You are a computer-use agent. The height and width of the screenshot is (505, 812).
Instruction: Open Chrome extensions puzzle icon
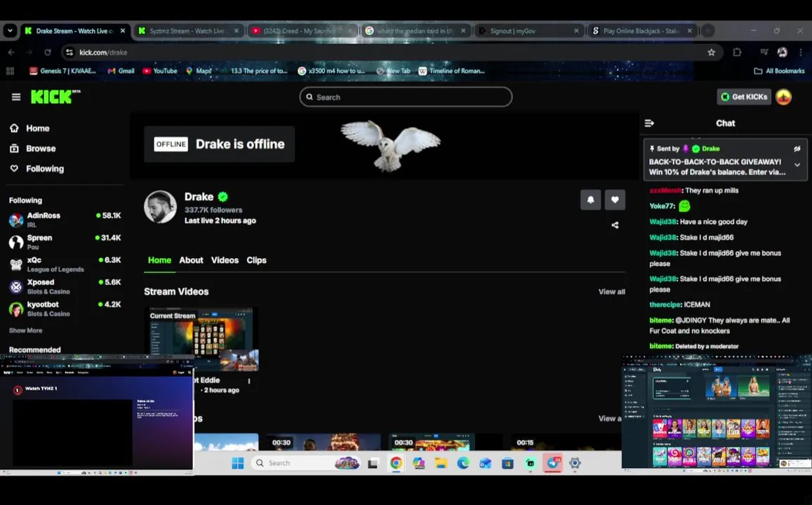[737, 53]
